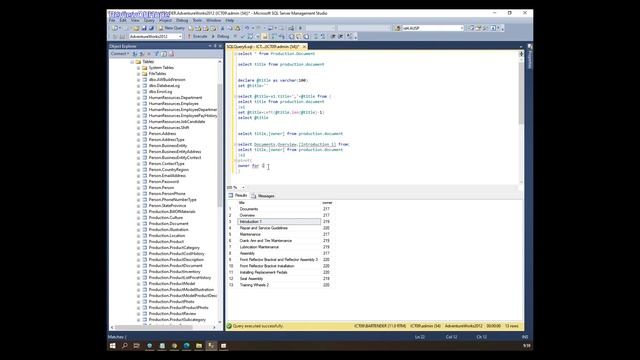Click the Cut scissors icon in the toolbar
This screenshot has width=640, height=360.
(x=222, y=28)
